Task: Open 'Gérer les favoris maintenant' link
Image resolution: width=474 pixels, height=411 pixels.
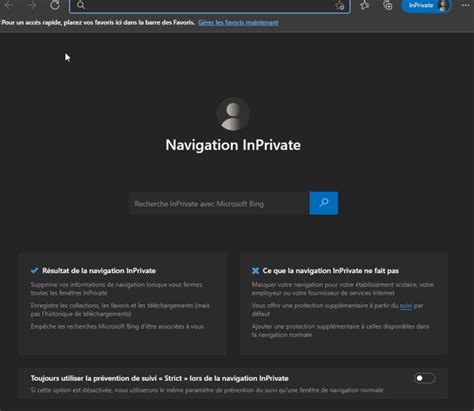Action: click(x=238, y=23)
